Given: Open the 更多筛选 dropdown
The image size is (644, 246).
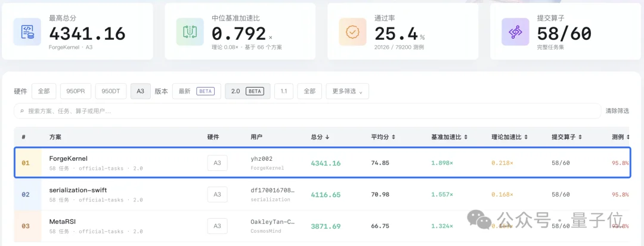Looking at the screenshot, I should click(x=348, y=91).
